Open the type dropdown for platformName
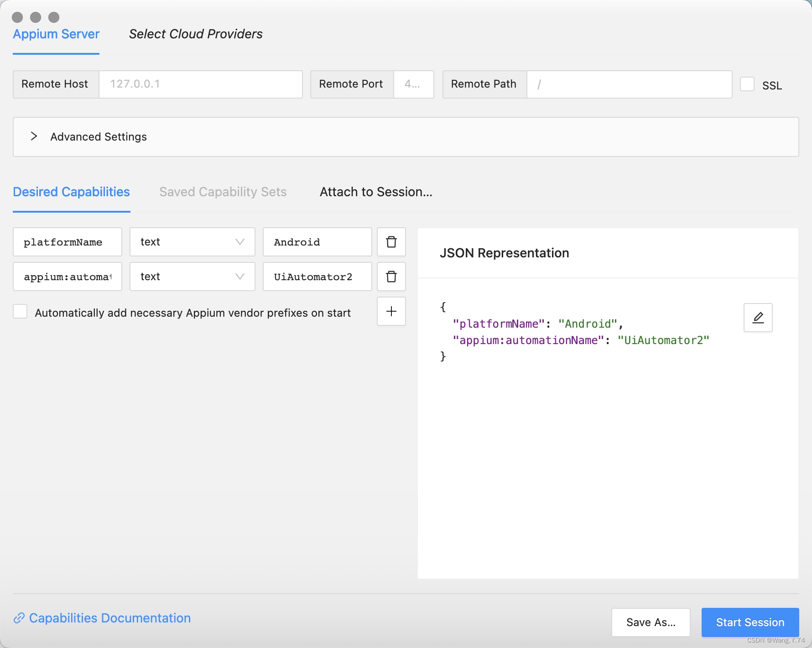 click(x=193, y=242)
